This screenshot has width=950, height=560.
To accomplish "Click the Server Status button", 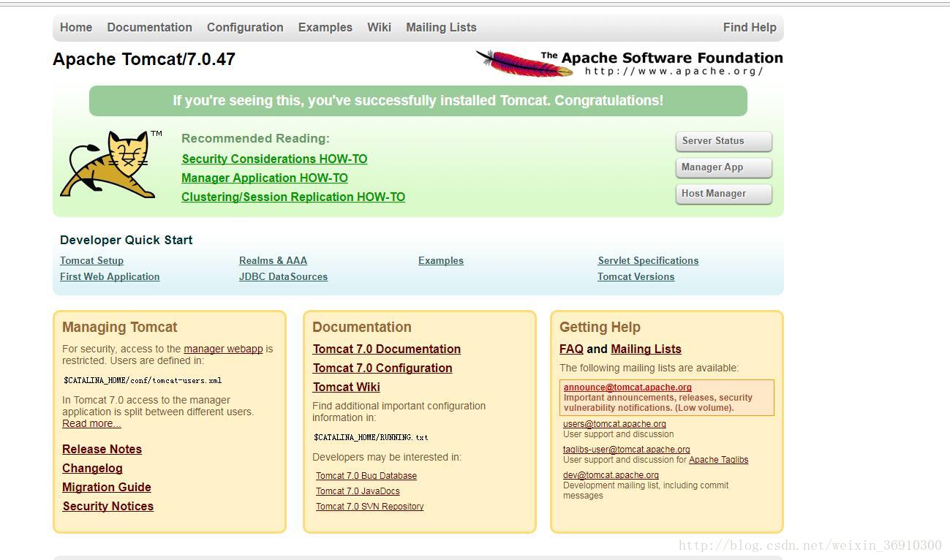I will coord(723,141).
